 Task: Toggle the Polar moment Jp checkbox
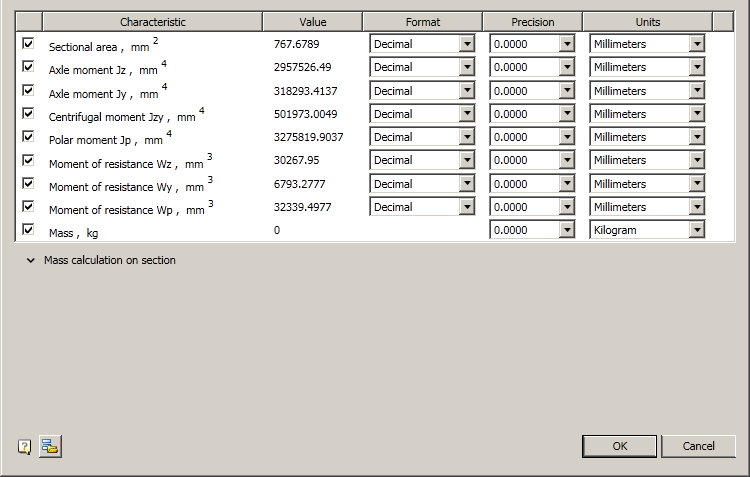[x=28, y=136]
